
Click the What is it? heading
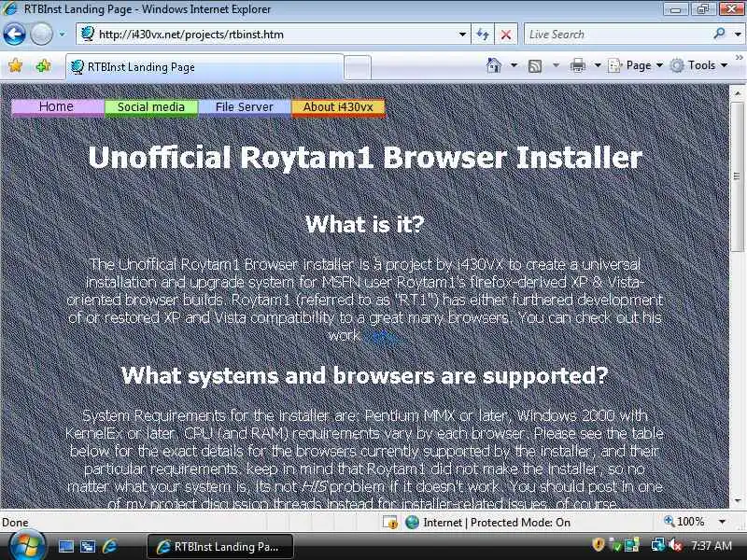pyautogui.click(x=364, y=224)
